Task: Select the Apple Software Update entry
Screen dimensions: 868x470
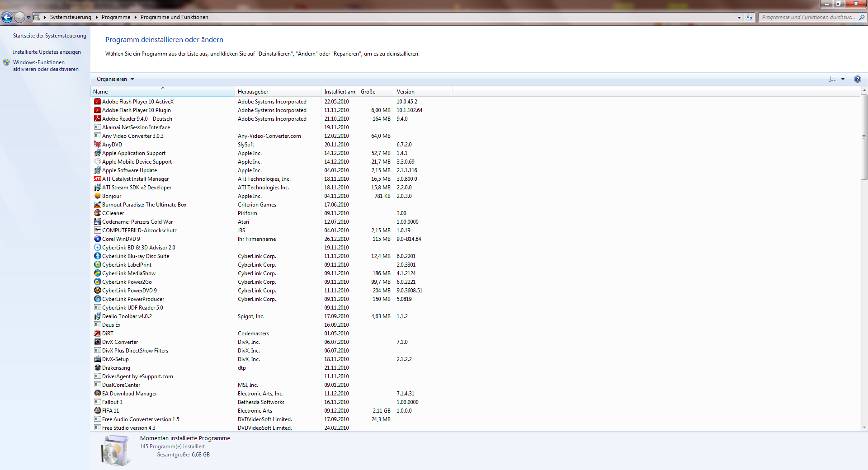Action: 271,170
